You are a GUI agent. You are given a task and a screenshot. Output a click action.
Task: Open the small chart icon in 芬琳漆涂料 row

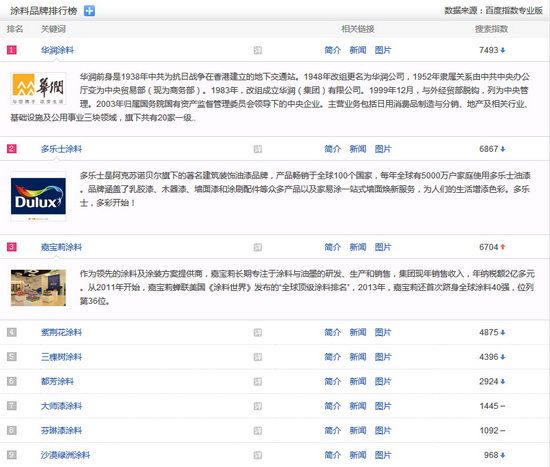[258, 431]
